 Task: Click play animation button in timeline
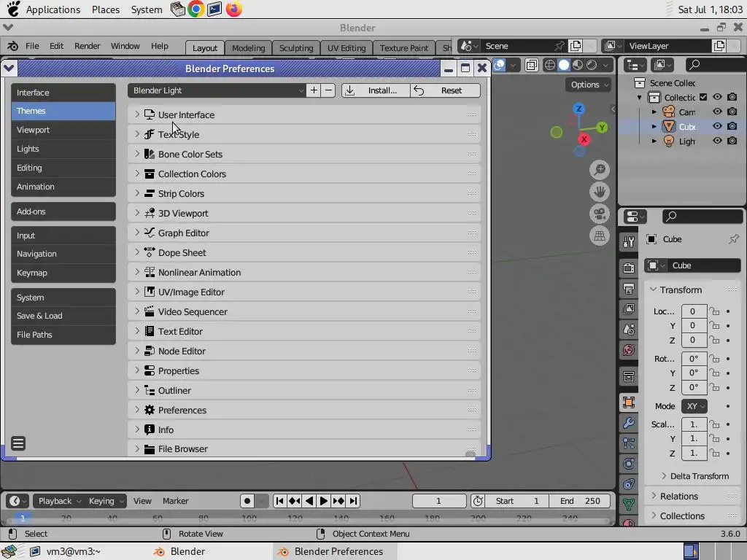[x=323, y=501]
